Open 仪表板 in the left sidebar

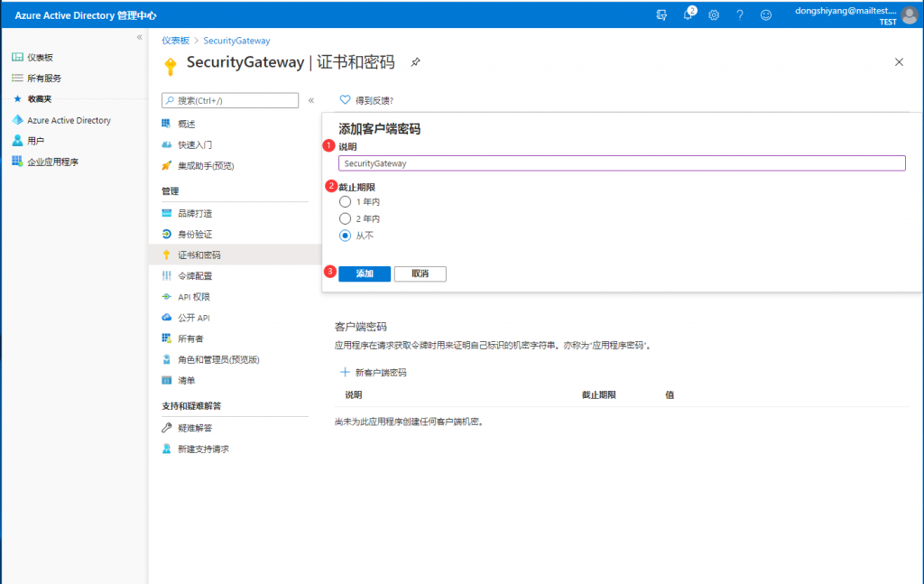(x=40, y=57)
